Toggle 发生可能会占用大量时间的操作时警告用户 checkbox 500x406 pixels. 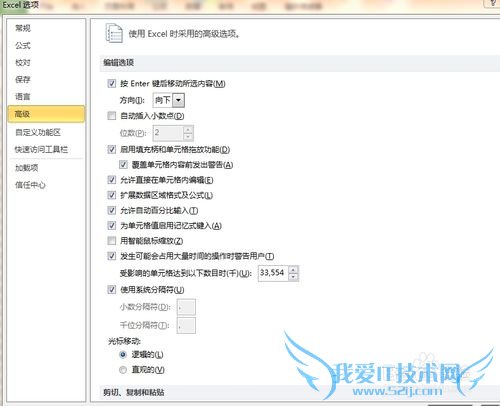pos(112,256)
